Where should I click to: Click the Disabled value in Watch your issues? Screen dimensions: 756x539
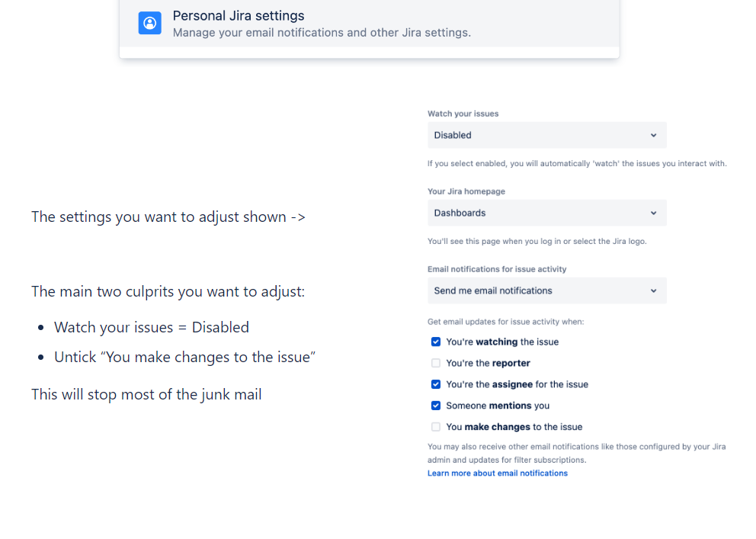[x=453, y=134]
